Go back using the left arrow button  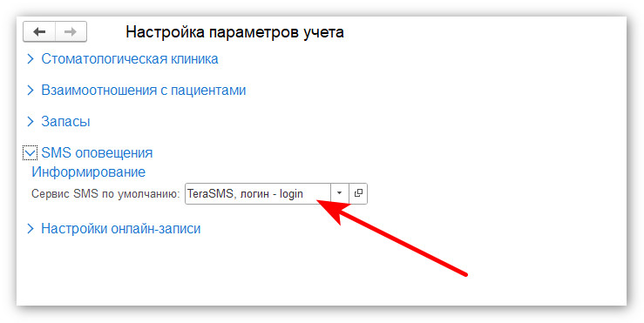click(x=39, y=31)
